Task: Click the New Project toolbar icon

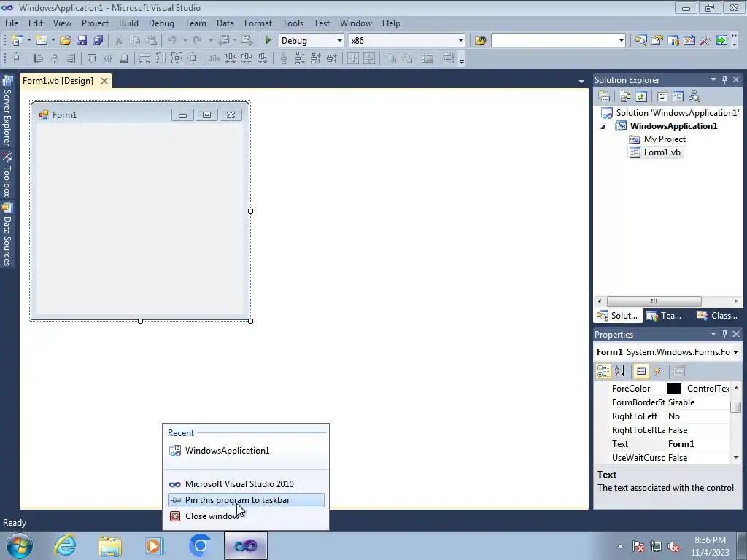Action: coord(18,41)
